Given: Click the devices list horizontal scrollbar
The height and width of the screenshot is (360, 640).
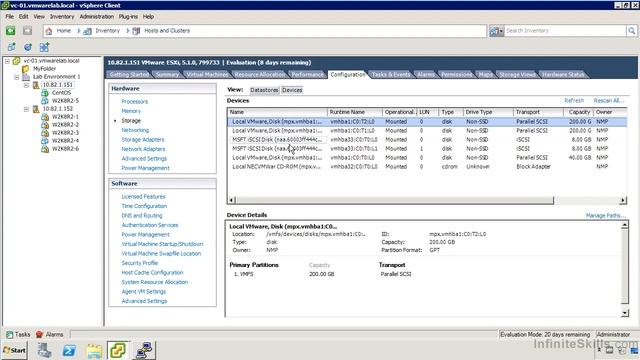Looking at the screenshot, I should tap(395, 200).
